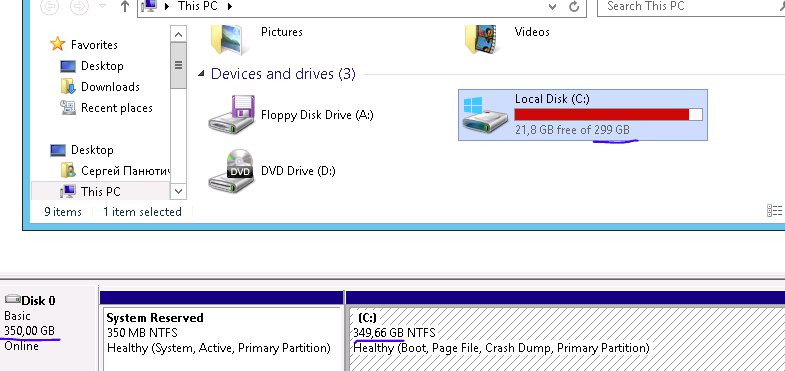The image size is (785, 371).
Task: Click the DVD Drive (D:) label
Action: [x=298, y=171]
